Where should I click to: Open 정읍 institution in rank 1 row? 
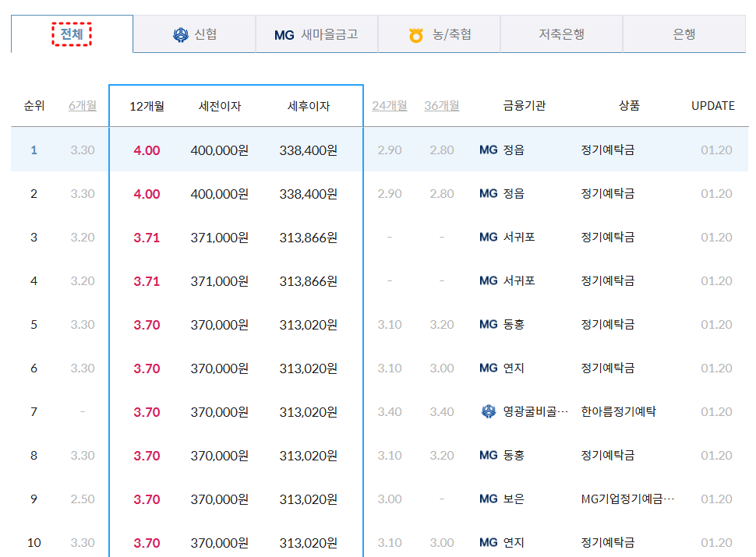514,150
